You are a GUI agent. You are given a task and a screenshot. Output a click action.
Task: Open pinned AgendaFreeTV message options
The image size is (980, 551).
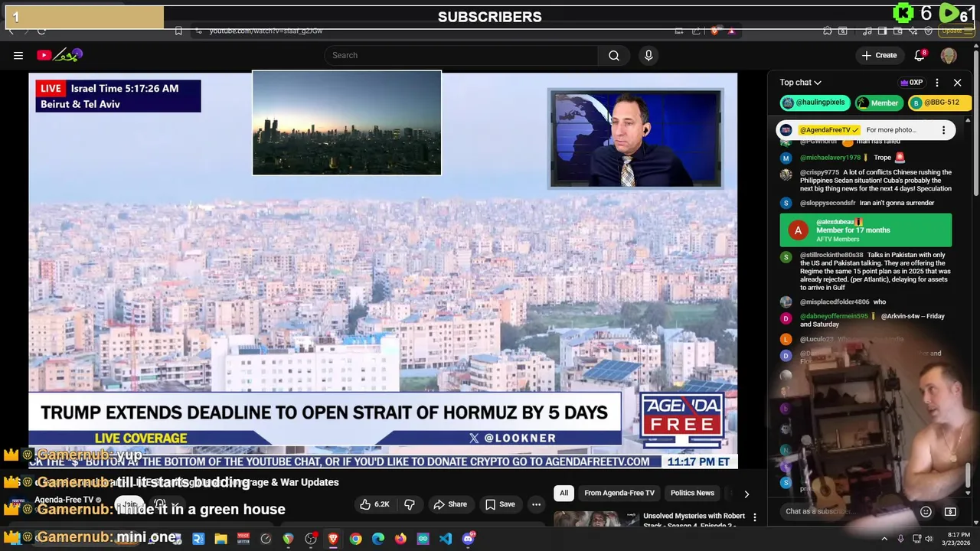pyautogui.click(x=943, y=130)
